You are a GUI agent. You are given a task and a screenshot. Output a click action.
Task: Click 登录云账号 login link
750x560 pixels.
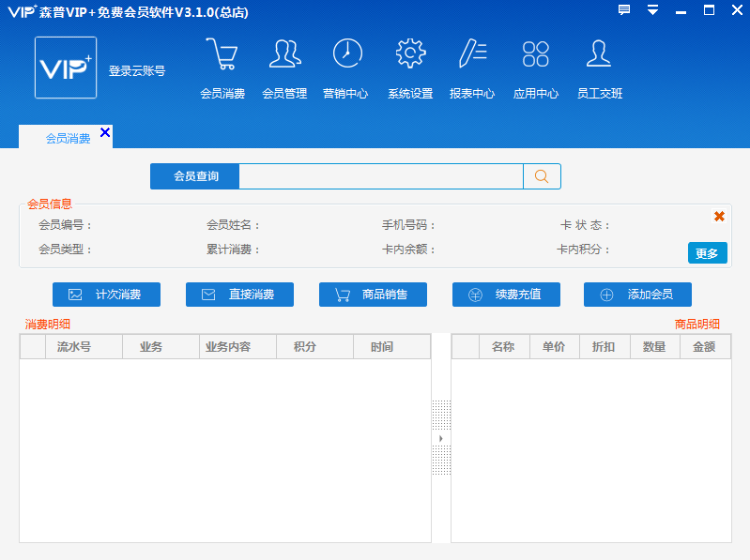click(137, 71)
